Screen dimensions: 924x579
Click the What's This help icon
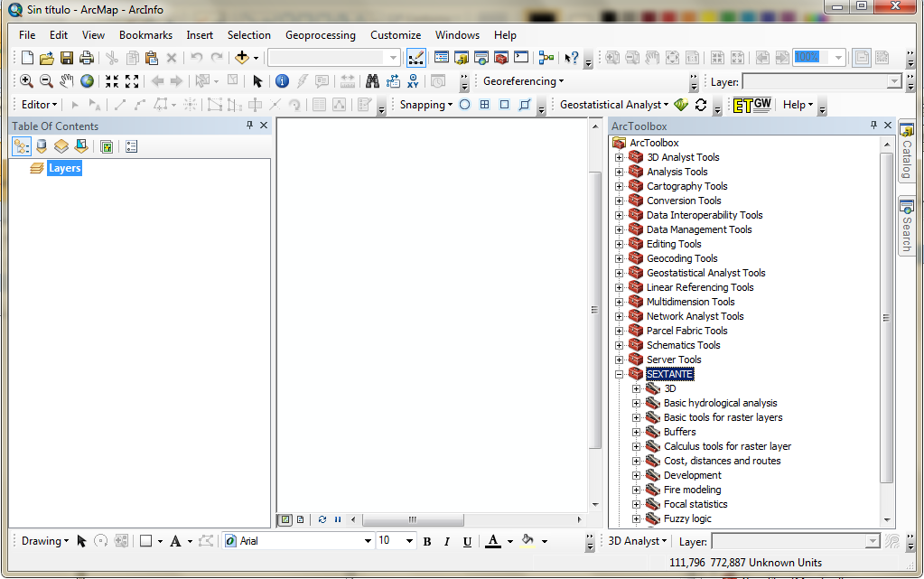pyautogui.click(x=571, y=58)
